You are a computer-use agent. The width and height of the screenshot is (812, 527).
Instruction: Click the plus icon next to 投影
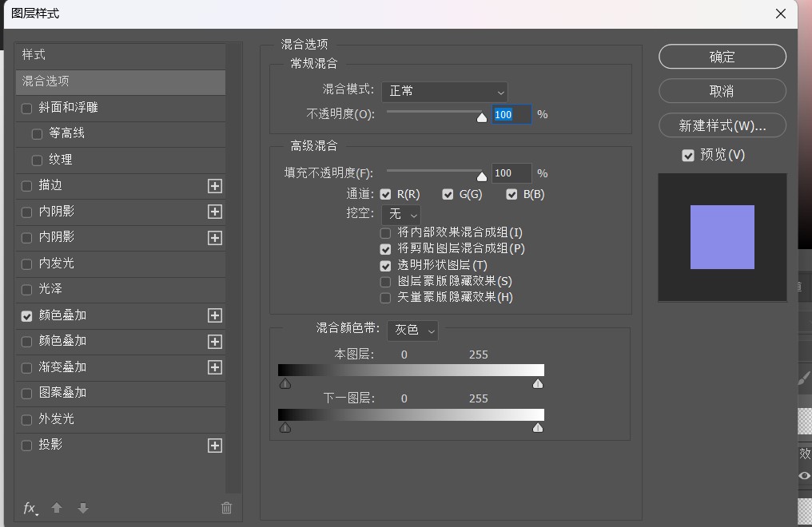click(214, 446)
